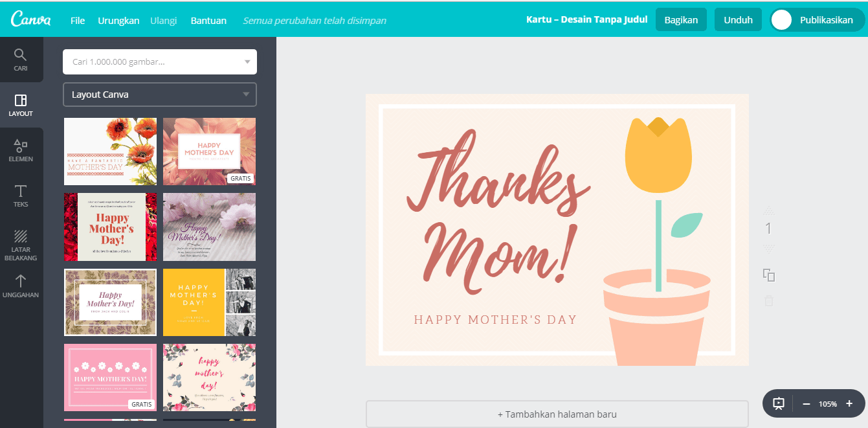
Task: Click the 105% zoom level
Action: click(x=827, y=403)
